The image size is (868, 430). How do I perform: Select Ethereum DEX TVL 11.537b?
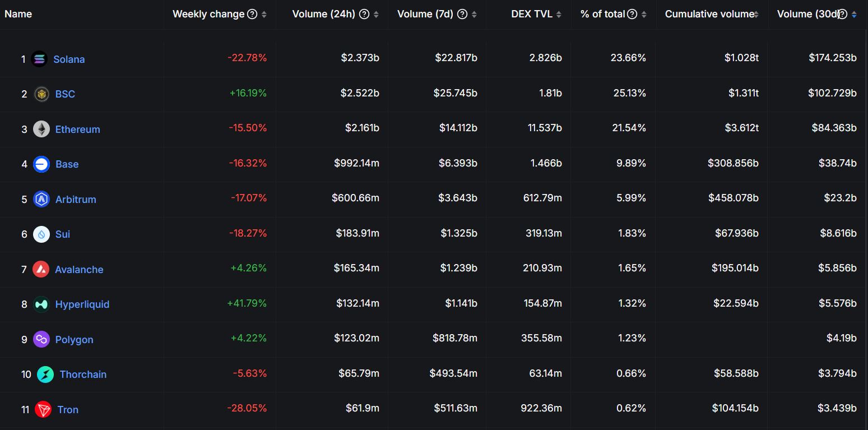(545, 128)
